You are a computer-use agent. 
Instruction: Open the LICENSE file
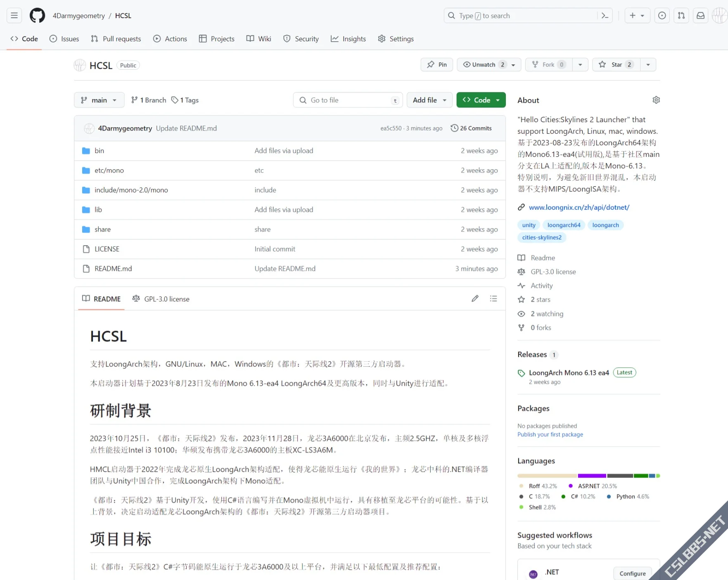(x=107, y=249)
